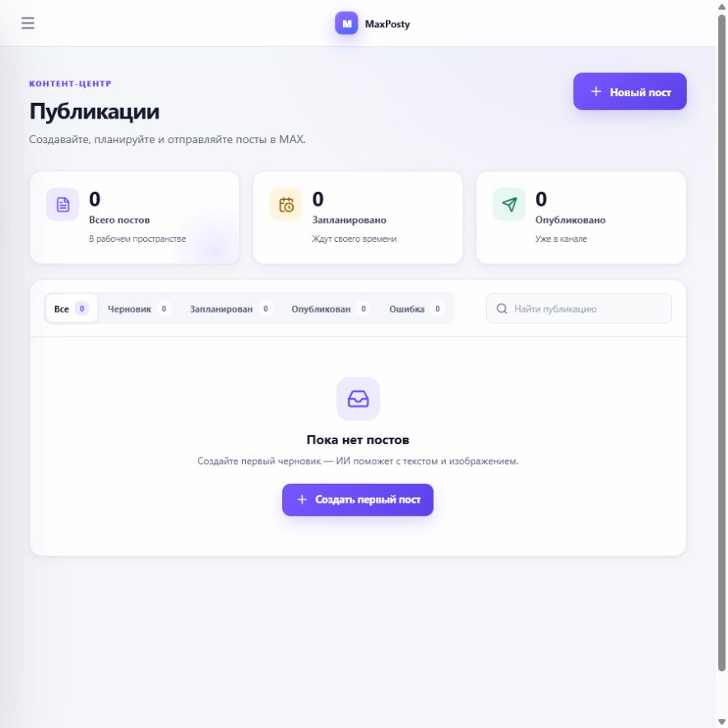The image size is (728, 728).
Task: Click the document icon for total posts
Action: point(63,204)
